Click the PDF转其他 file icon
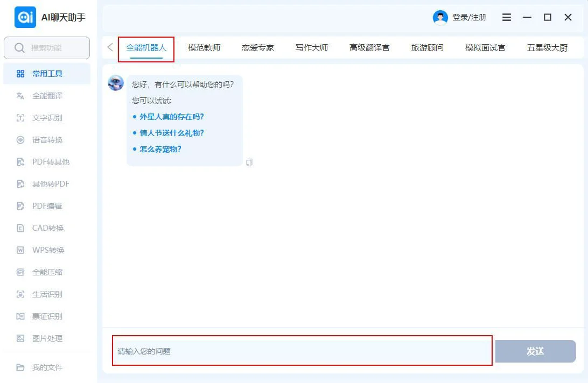This screenshot has height=383, width=588. click(x=20, y=162)
